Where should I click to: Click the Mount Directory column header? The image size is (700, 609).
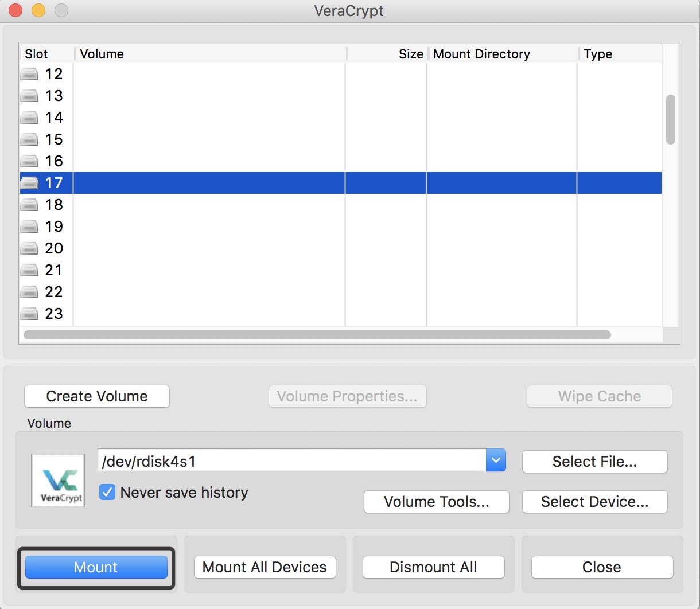click(x=503, y=54)
